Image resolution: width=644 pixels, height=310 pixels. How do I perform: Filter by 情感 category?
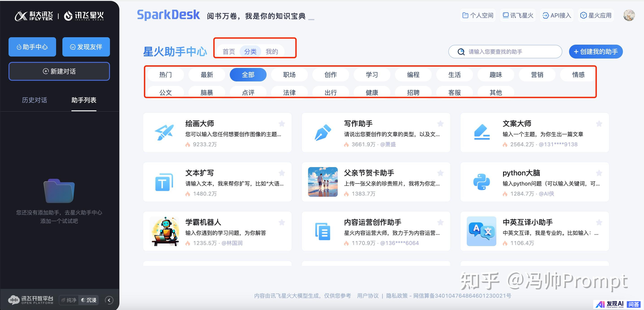pos(578,74)
